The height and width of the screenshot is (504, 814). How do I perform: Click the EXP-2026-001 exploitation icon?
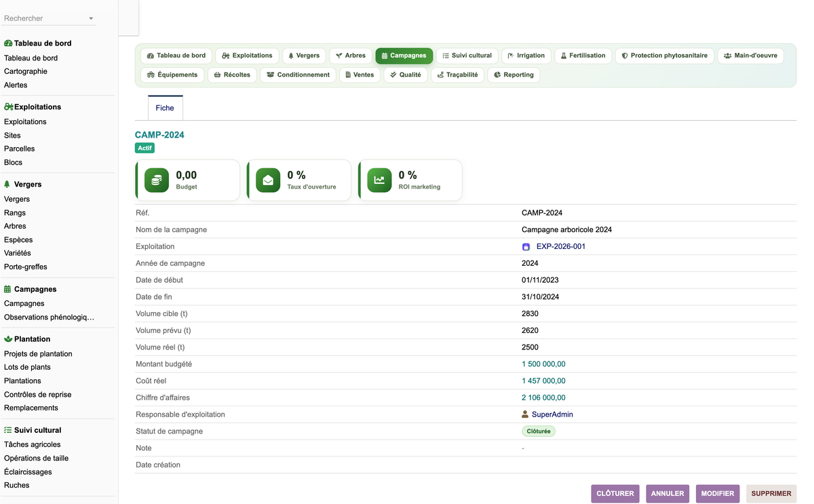526,247
